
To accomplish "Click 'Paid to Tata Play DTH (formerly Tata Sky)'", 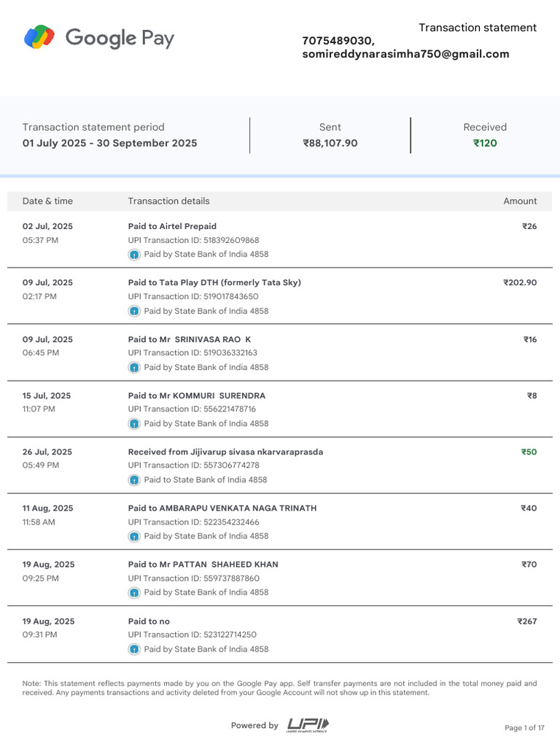I will click(214, 282).
